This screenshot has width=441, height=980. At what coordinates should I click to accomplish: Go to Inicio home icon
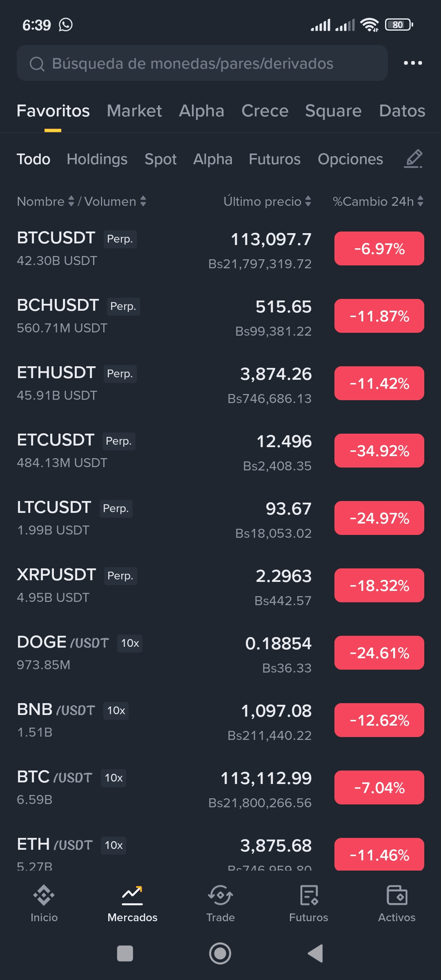[44, 896]
